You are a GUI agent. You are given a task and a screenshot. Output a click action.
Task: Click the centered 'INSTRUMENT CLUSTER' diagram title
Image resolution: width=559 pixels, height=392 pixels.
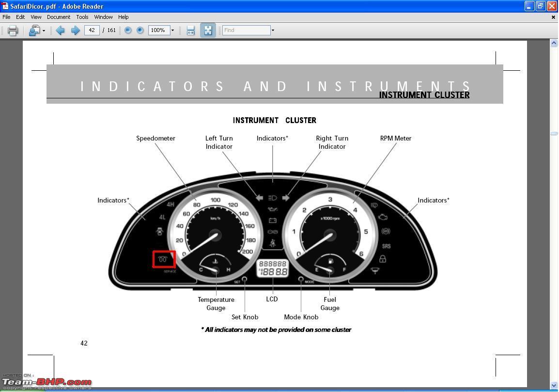(x=275, y=120)
